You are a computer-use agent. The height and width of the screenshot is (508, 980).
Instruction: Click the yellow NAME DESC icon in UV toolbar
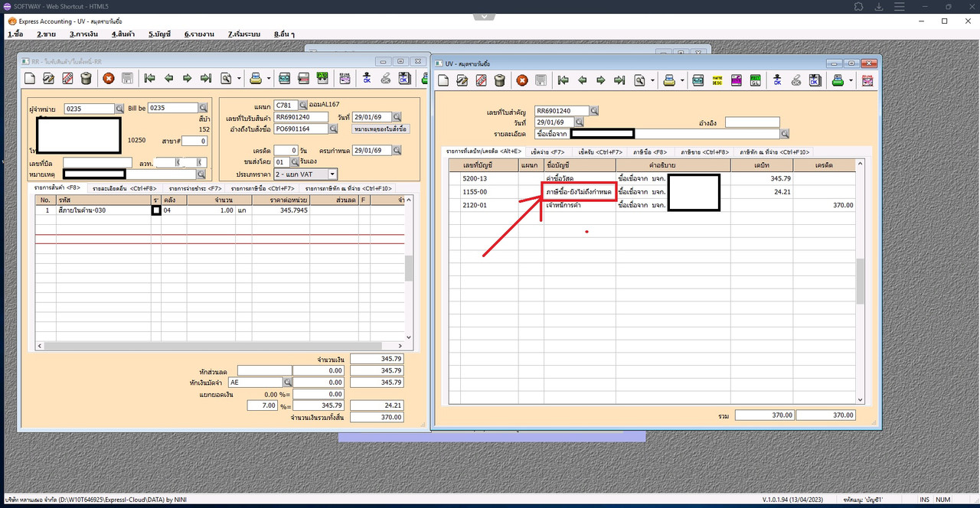[717, 80]
